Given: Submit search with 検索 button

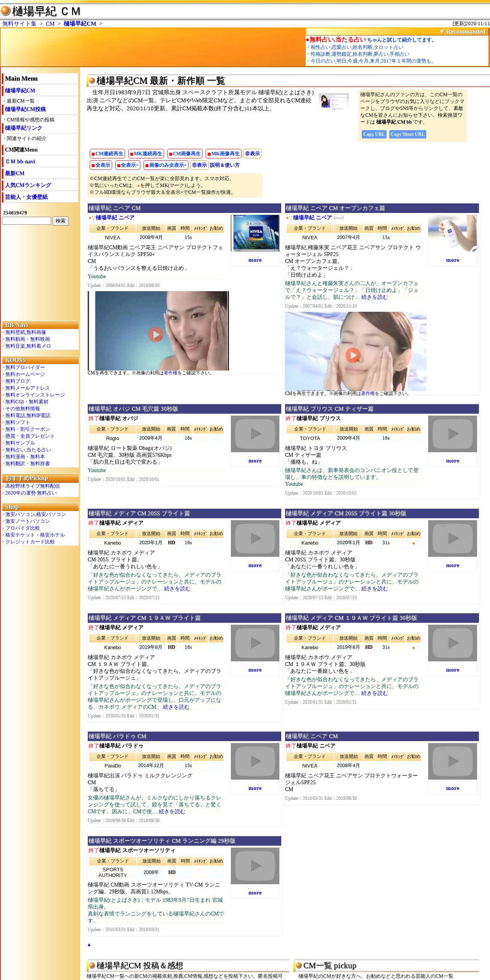Looking at the screenshot, I should pos(60,221).
